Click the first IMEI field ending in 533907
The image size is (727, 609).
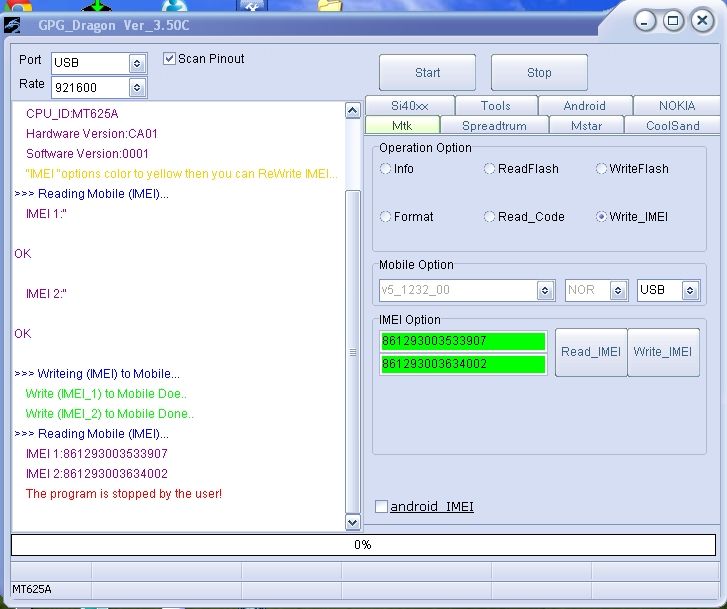tap(462, 341)
